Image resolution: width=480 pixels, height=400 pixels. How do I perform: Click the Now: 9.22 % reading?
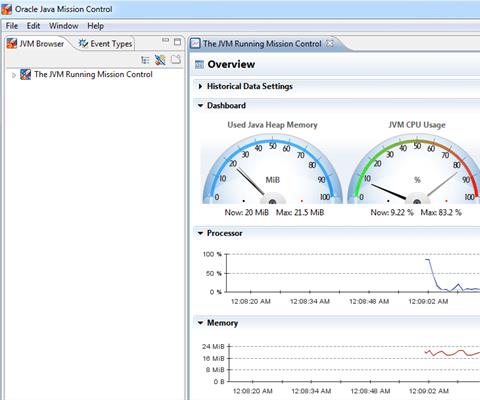point(392,212)
